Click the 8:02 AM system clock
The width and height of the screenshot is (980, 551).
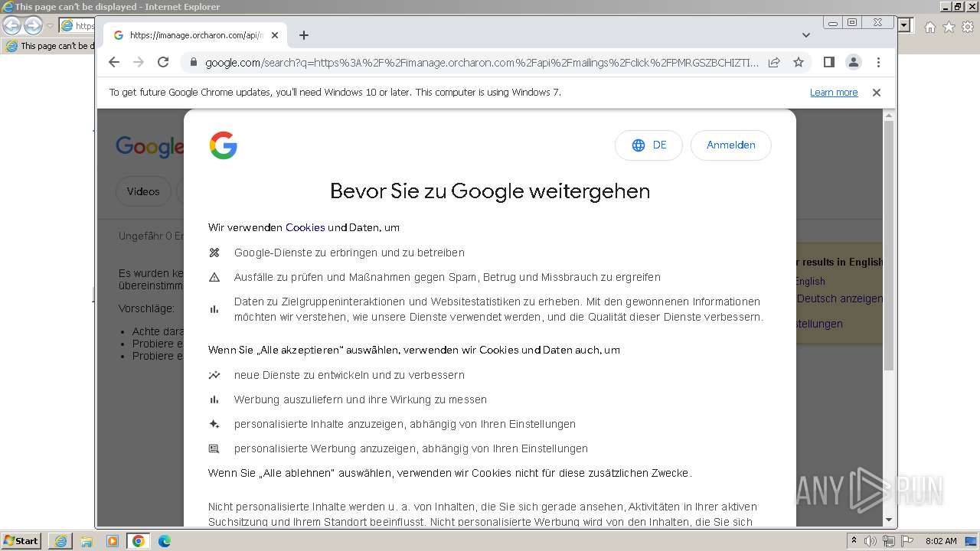pos(941,541)
